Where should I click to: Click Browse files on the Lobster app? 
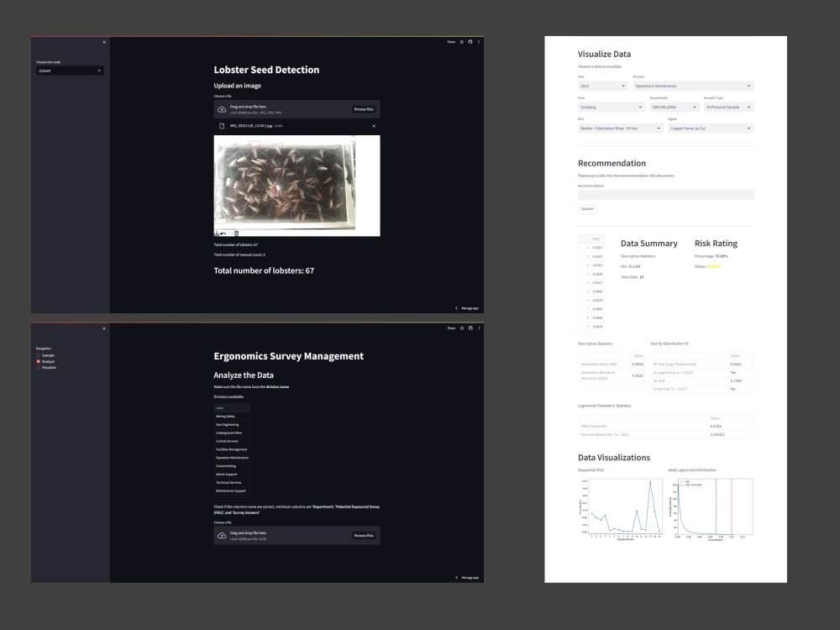point(365,108)
